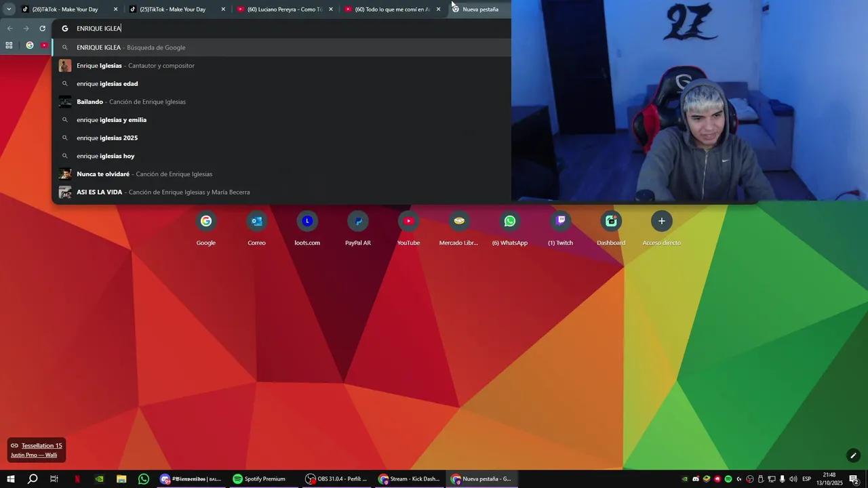Image resolution: width=868 pixels, height=488 pixels.
Task: Open the tab search dropdown arrow
Action: [9, 9]
